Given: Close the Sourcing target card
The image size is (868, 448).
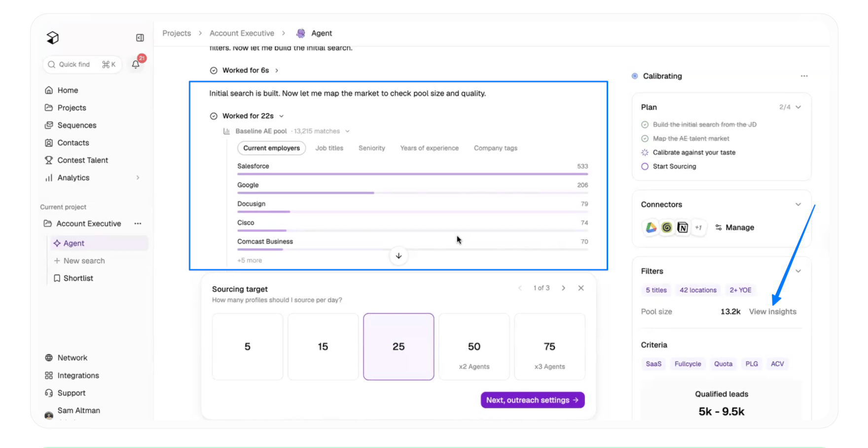Looking at the screenshot, I should (581, 288).
